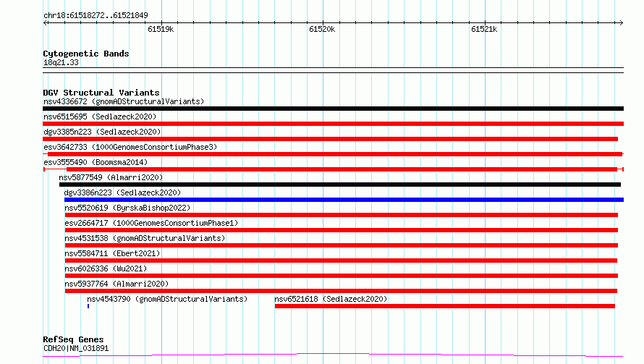Open dgv3386n223 (Sedlazeck2020) label
This screenshot has height=364, width=644.
pos(122,192)
